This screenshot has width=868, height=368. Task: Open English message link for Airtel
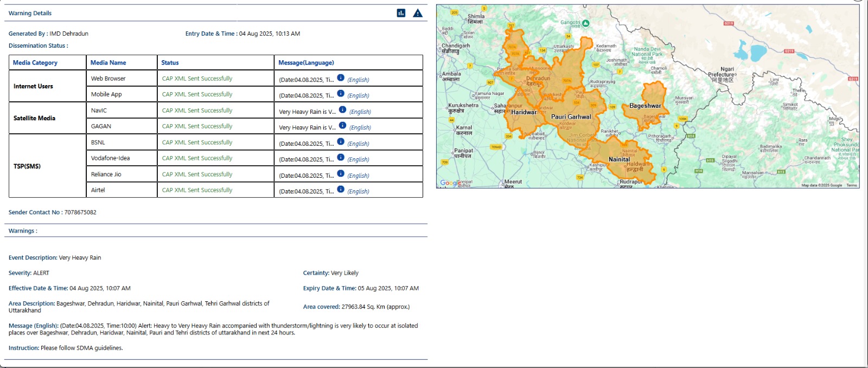click(x=358, y=191)
